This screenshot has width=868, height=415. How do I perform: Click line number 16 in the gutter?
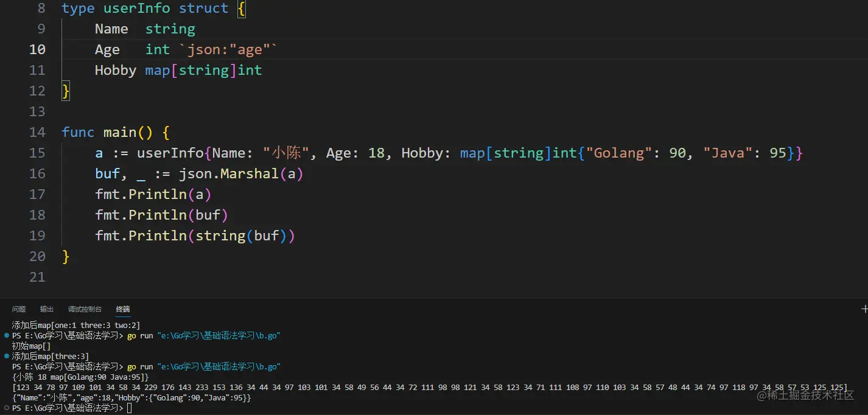37,173
